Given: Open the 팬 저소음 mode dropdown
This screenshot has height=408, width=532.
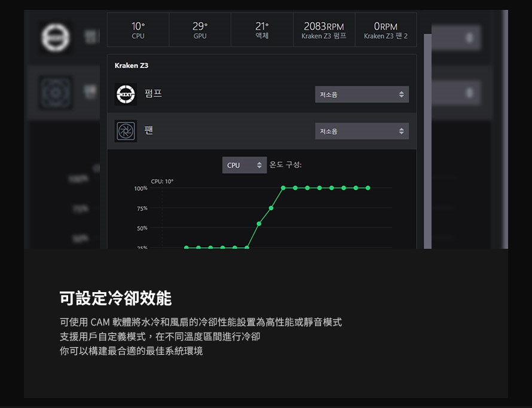Looking at the screenshot, I should click(362, 131).
